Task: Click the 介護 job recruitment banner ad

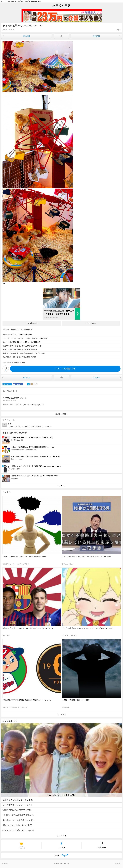Action: pyautogui.click(x=62, y=15)
